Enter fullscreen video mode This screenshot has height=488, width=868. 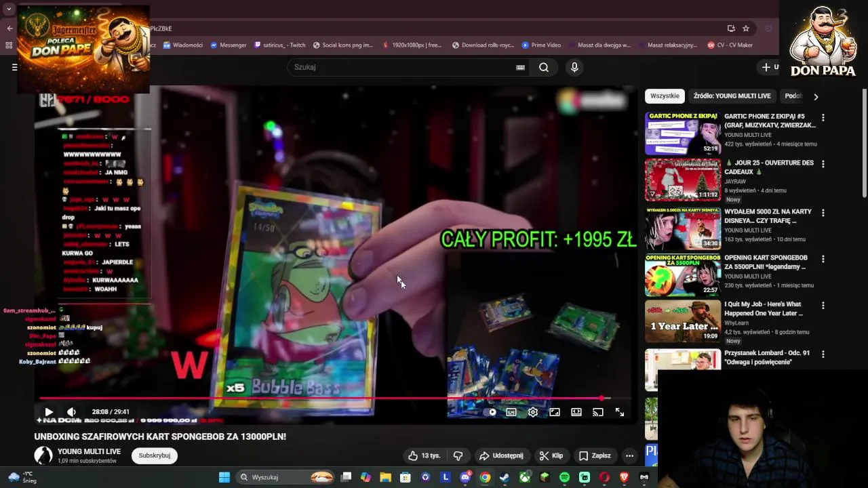tap(620, 412)
